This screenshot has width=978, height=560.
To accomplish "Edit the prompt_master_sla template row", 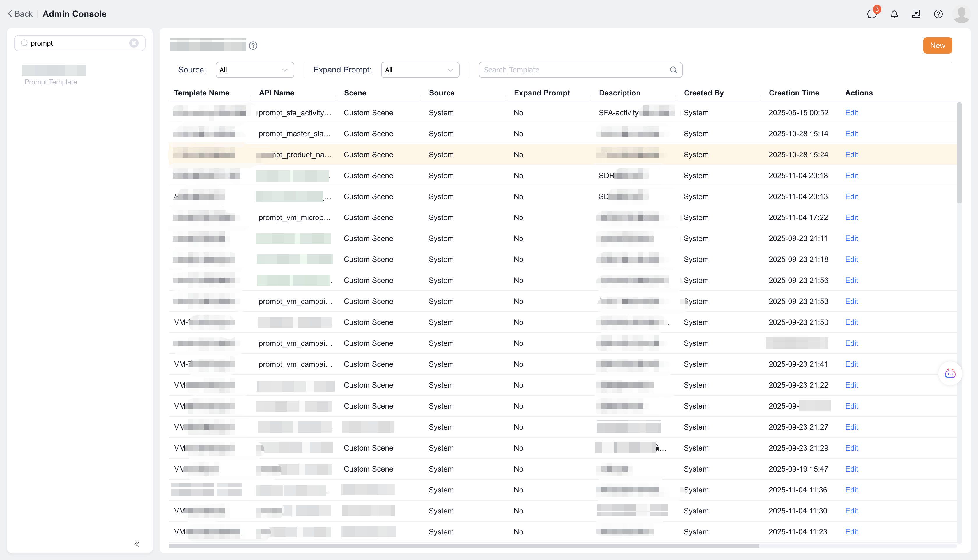I will (x=851, y=134).
